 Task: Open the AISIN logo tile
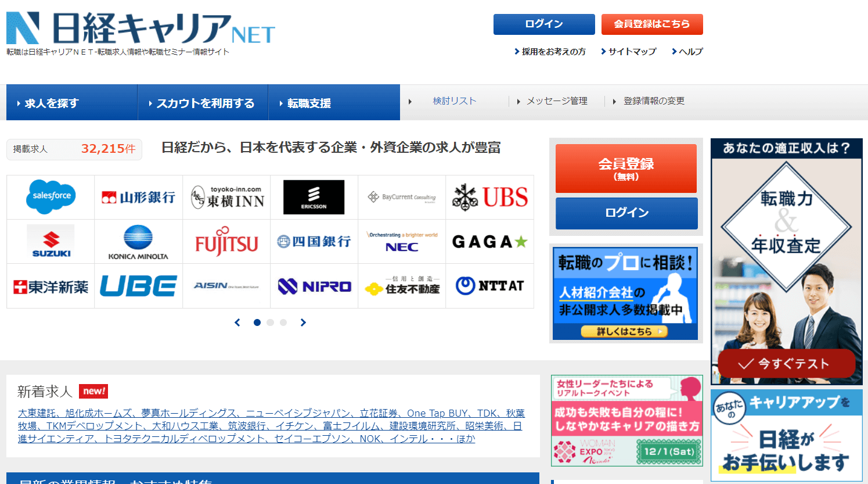[226, 286]
